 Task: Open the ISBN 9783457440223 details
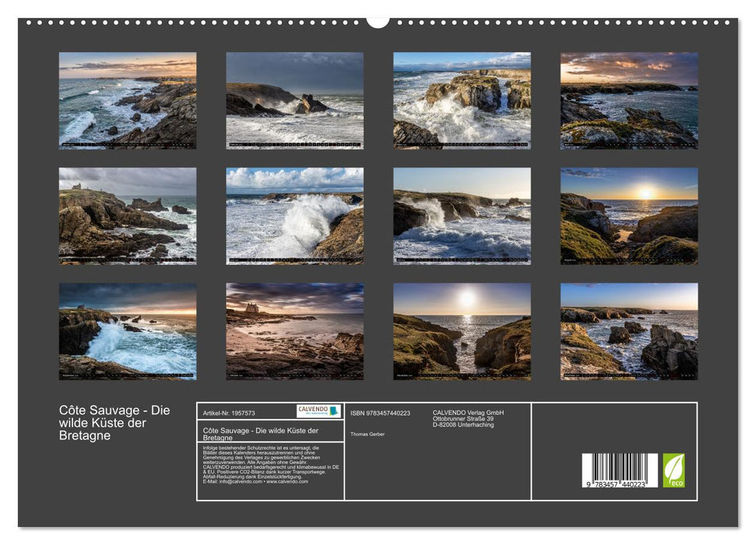[380, 413]
